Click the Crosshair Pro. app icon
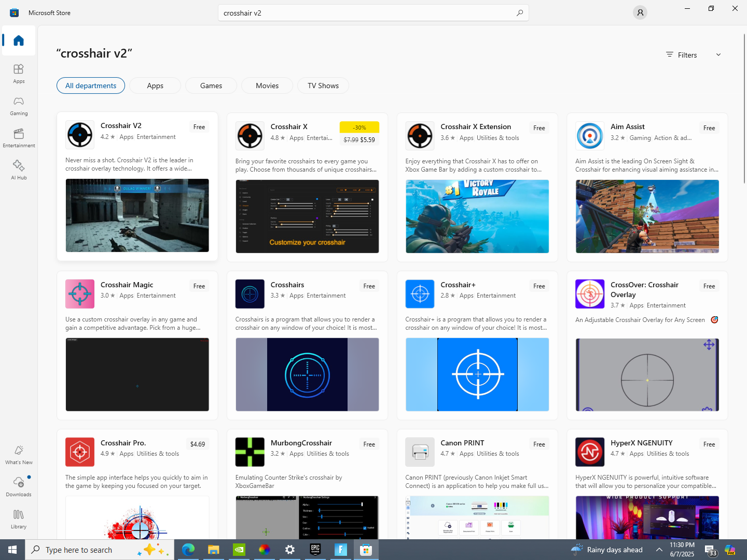Image resolution: width=747 pixels, height=560 pixels. [80, 452]
